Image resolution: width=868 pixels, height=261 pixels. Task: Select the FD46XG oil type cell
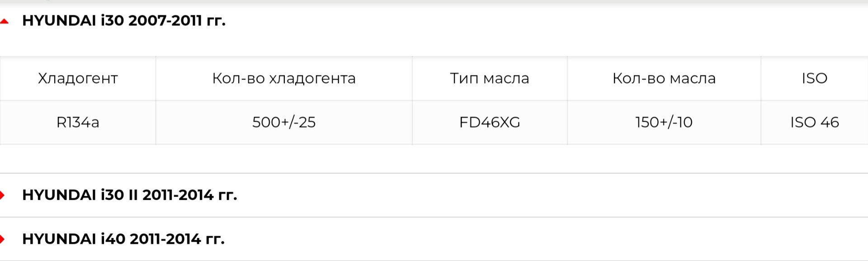coord(490,122)
